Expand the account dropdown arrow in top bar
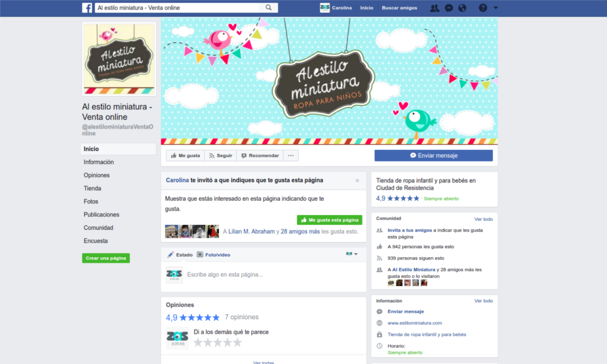Screen dimensions: 607x364 coord(496,8)
